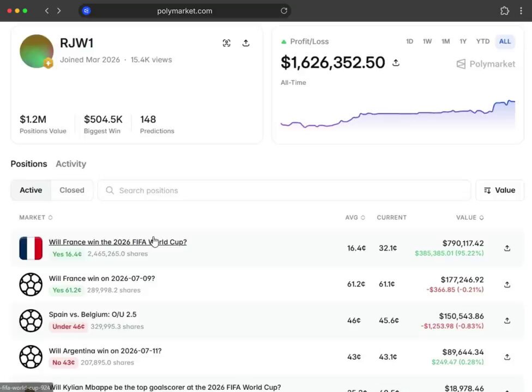Click the blue site icon in address bar
The width and height of the screenshot is (532, 392).
point(87,11)
